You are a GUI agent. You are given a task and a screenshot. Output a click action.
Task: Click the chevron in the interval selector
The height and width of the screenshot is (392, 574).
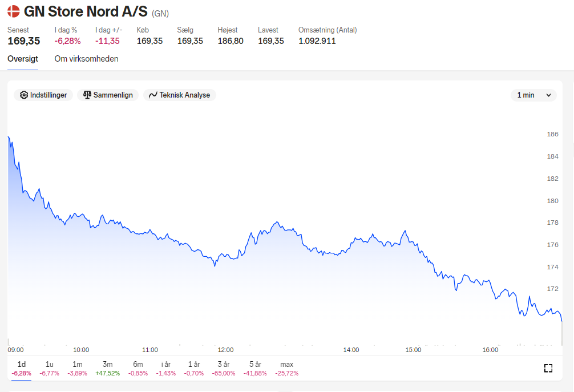[x=548, y=95]
